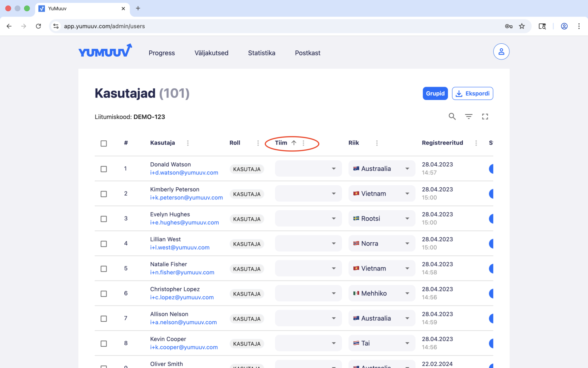Check the box for Lillian West

click(104, 244)
